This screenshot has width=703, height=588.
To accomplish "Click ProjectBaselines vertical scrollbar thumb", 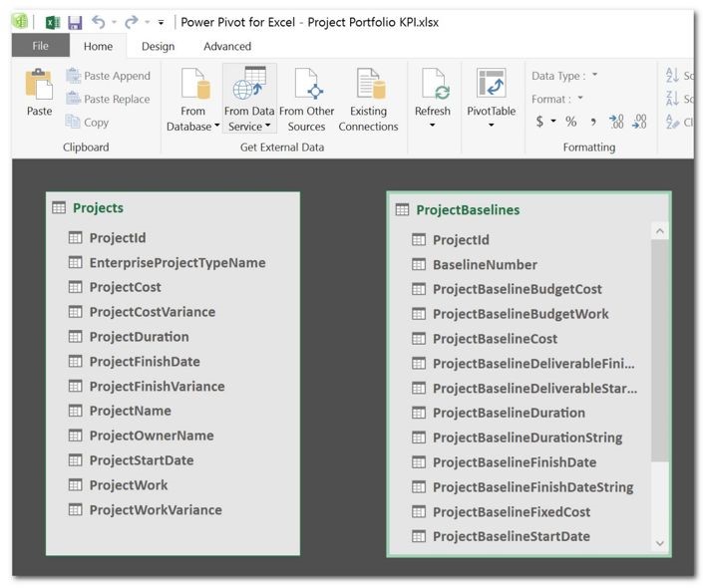I will (x=659, y=351).
